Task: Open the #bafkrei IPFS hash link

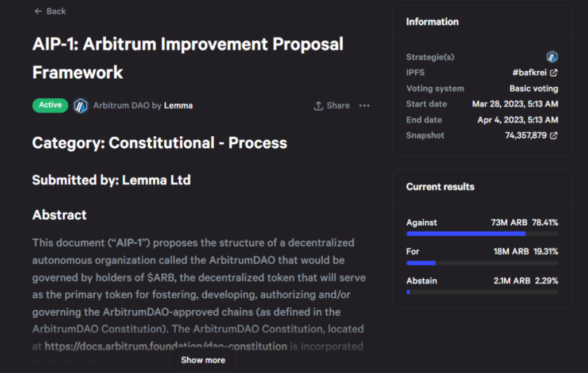Action: (529, 73)
